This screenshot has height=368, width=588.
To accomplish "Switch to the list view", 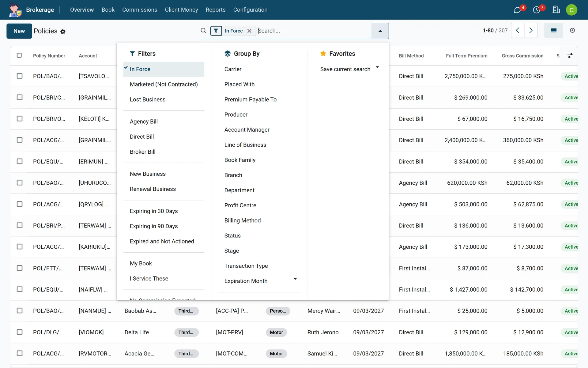I will pyautogui.click(x=553, y=30).
